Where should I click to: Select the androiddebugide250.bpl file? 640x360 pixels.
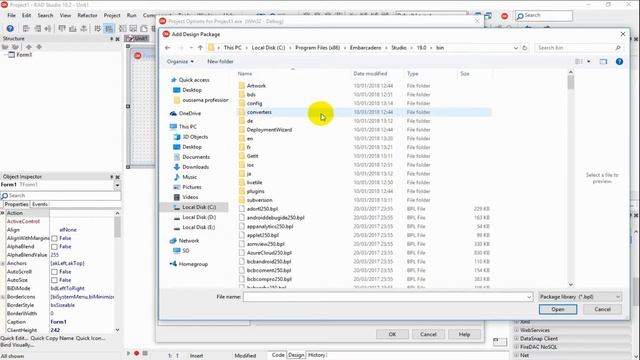coord(276,218)
